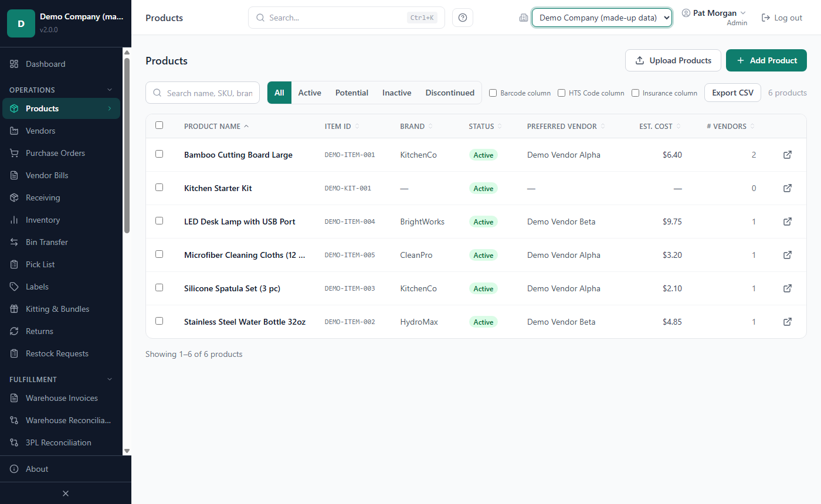The image size is (821, 504).
Task: Click the Purchase Orders cart icon
Action: pyautogui.click(x=14, y=153)
